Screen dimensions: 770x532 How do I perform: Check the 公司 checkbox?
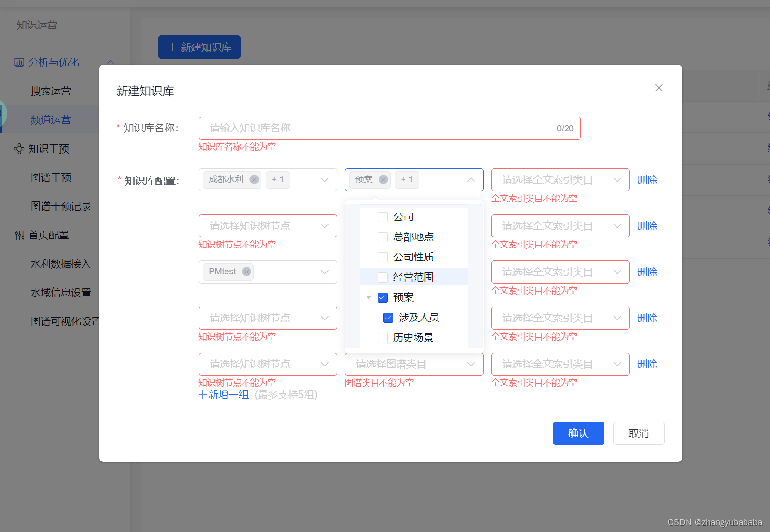(x=382, y=217)
